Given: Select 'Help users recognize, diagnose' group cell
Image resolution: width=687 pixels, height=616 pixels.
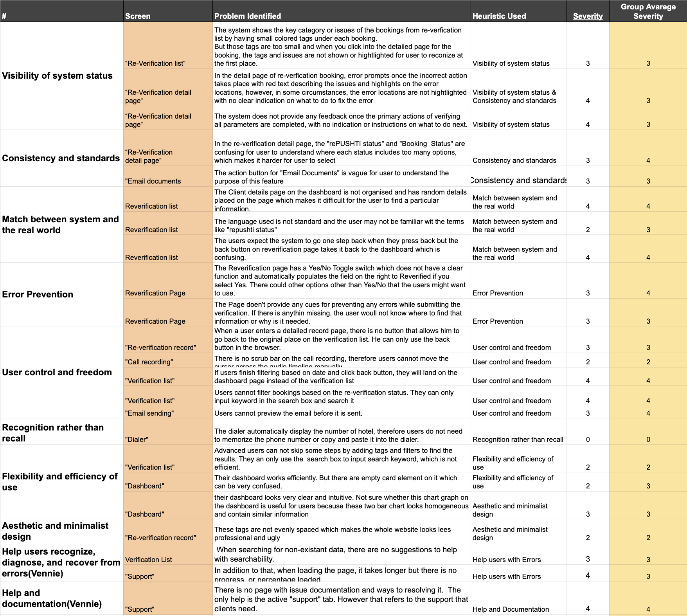Looking at the screenshot, I should point(62,562).
